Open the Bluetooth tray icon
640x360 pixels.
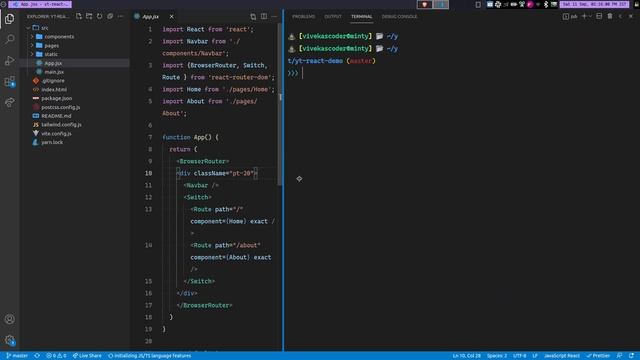click(x=546, y=4)
